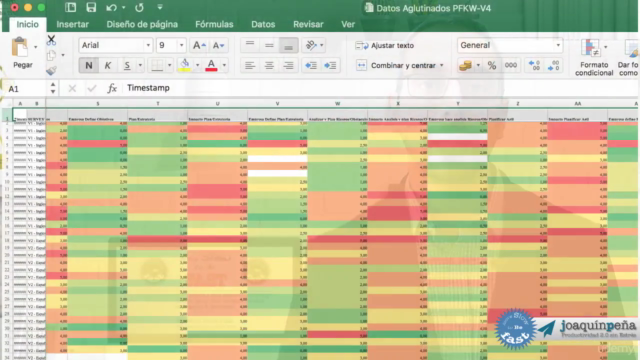Confirm formula entry with the checkmark icon
The image size is (640, 360).
92,88
